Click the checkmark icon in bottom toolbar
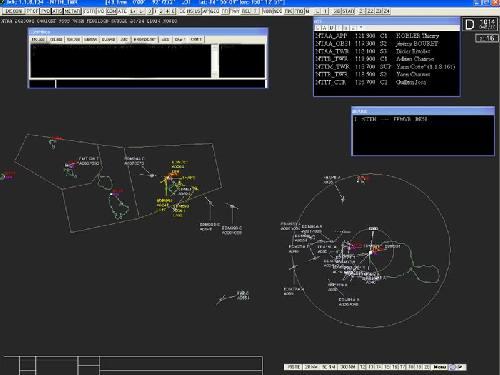Screen dimensions: 500x375 pyautogui.click(x=461, y=367)
